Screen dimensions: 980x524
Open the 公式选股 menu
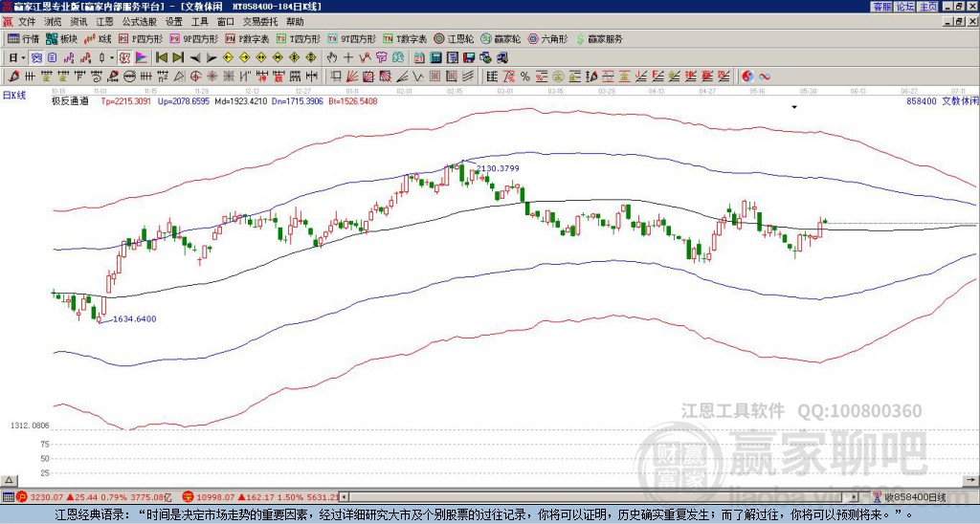(x=139, y=22)
